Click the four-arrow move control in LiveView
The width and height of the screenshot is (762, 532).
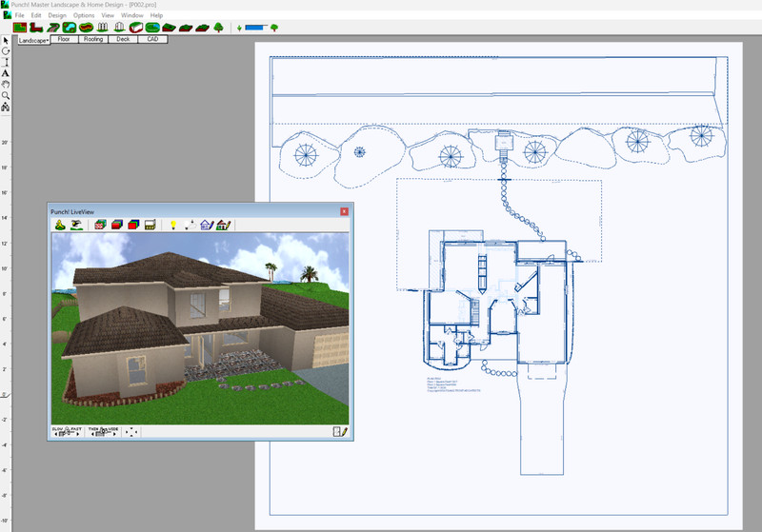131,432
